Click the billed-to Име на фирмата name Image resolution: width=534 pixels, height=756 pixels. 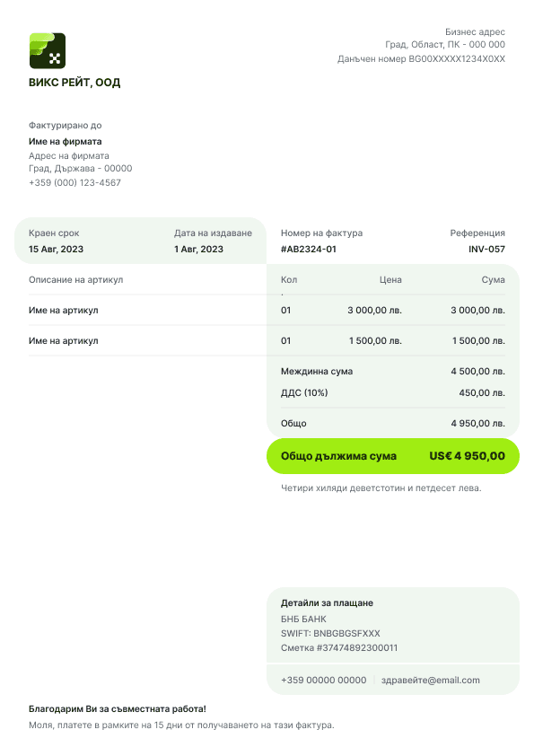65,142
